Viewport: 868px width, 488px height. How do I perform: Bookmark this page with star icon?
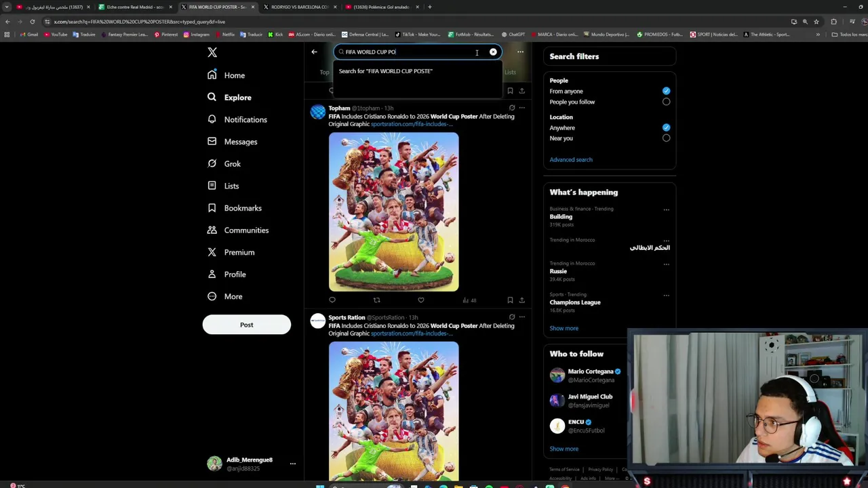click(816, 22)
